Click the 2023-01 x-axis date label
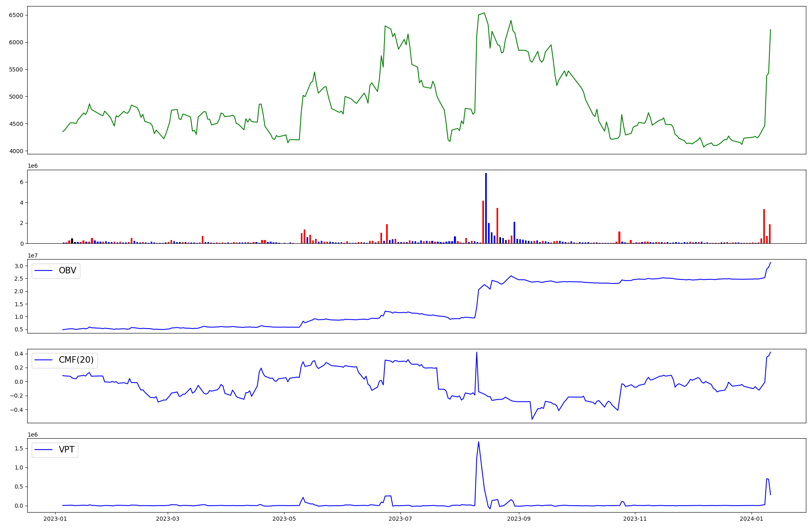The width and height of the screenshot is (812, 528). 55,519
